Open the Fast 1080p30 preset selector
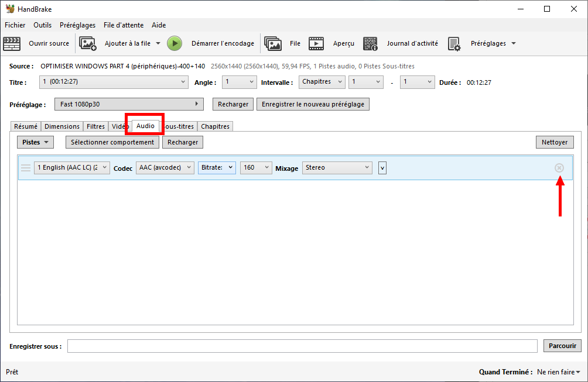Screen dimensions: 588x382 pos(129,104)
